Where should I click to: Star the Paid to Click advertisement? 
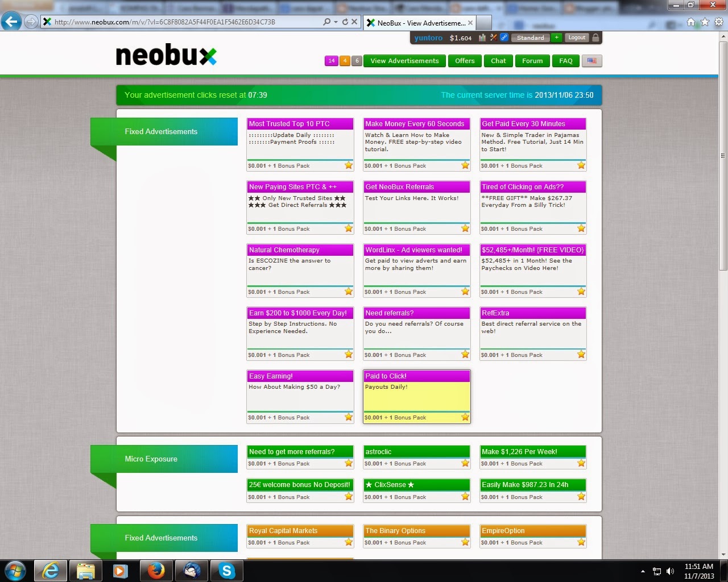[x=465, y=417]
